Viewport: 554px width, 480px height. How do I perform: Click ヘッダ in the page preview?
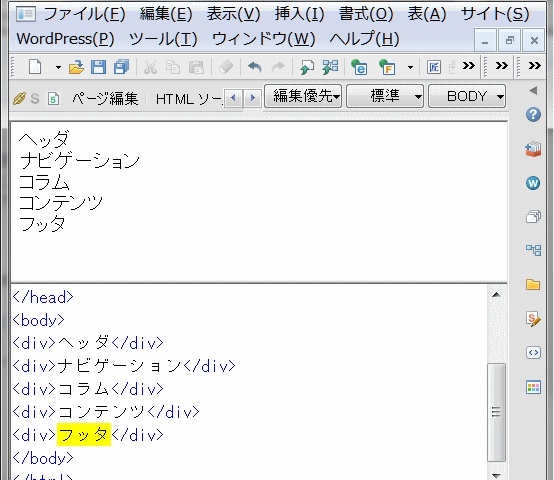coord(44,139)
